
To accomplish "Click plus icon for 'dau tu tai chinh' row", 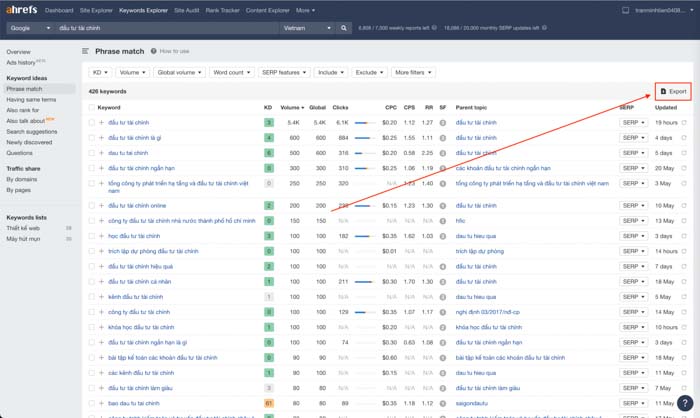I will pyautogui.click(x=101, y=153).
